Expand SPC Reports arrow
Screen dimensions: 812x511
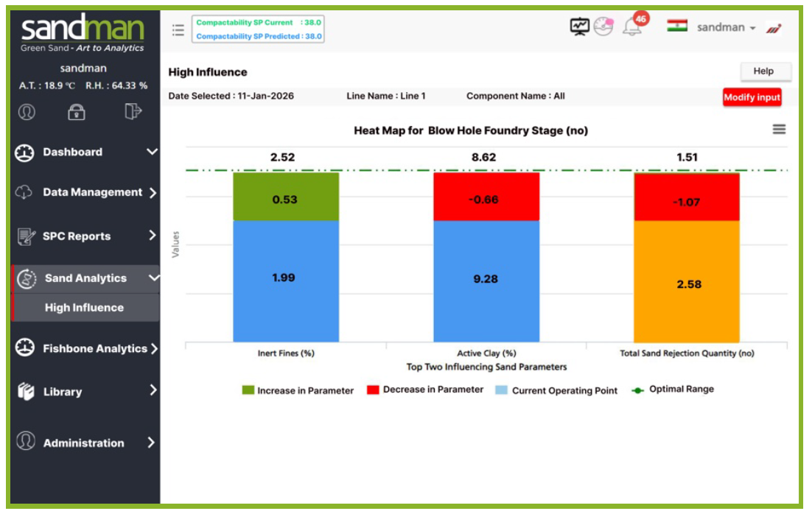click(x=153, y=236)
